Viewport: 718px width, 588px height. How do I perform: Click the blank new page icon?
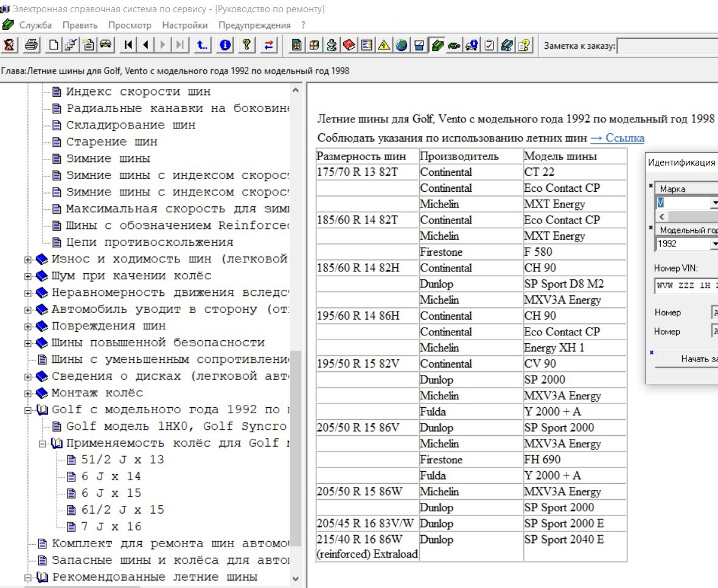click(54, 45)
